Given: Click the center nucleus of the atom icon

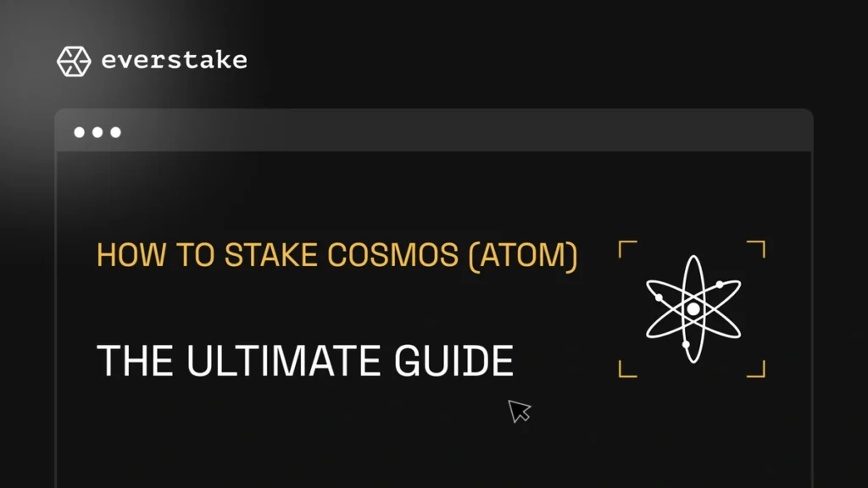Looking at the screenshot, I should tap(693, 309).
